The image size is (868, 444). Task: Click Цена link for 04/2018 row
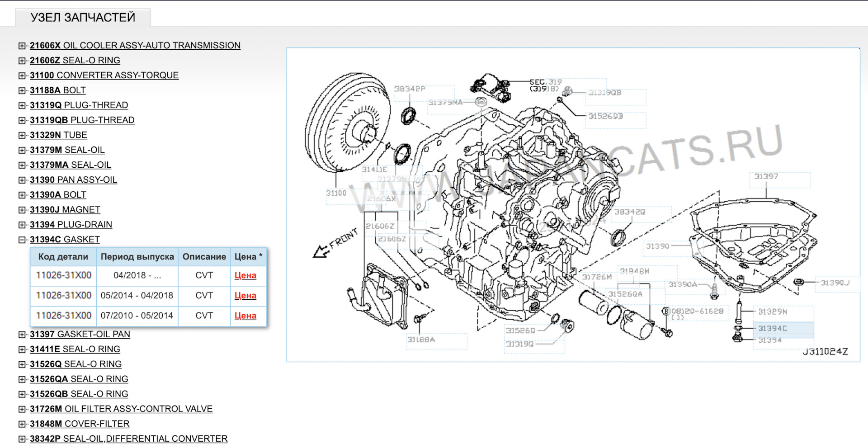tap(245, 275)
